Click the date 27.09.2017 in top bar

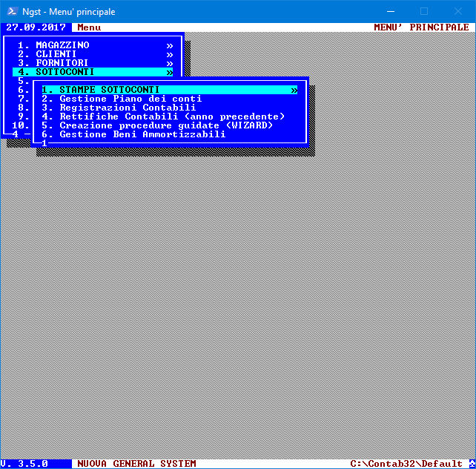(x=36, y=27)
